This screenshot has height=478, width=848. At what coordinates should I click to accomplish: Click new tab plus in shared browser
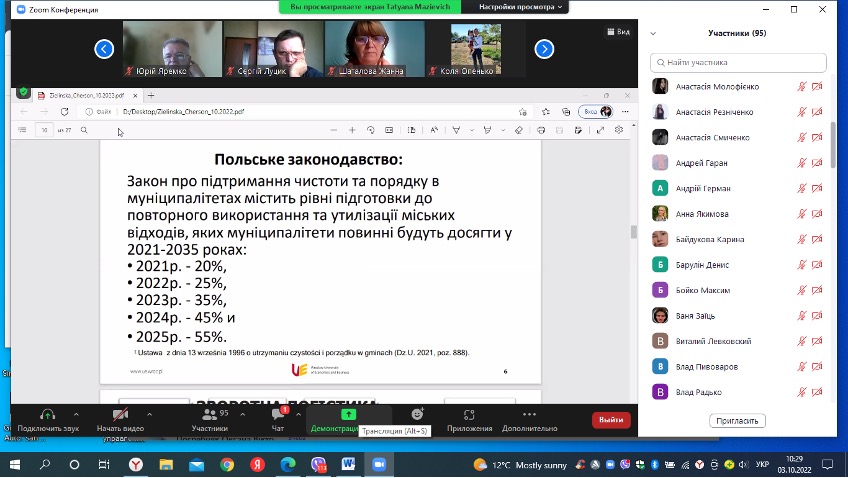151,96
